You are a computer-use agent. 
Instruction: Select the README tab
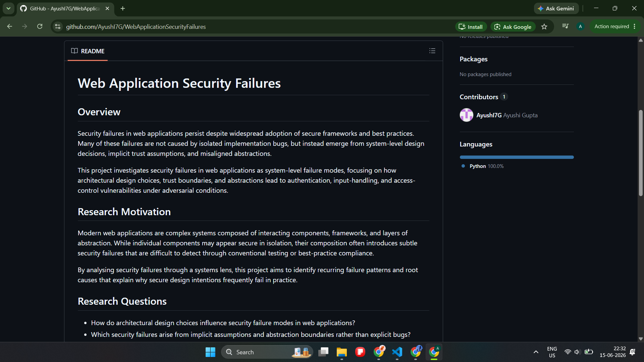(88, 51)
